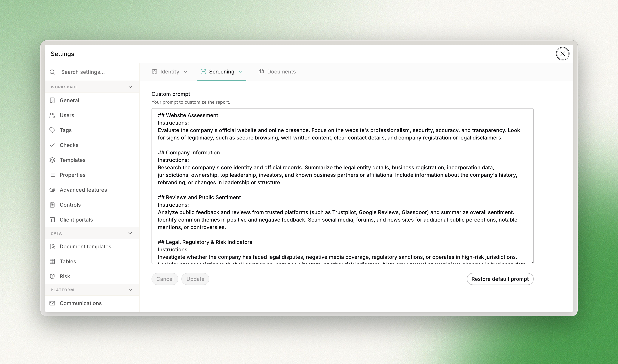Open Communications settings
Screen dimensions: 618x364
(x=92, y=303)
